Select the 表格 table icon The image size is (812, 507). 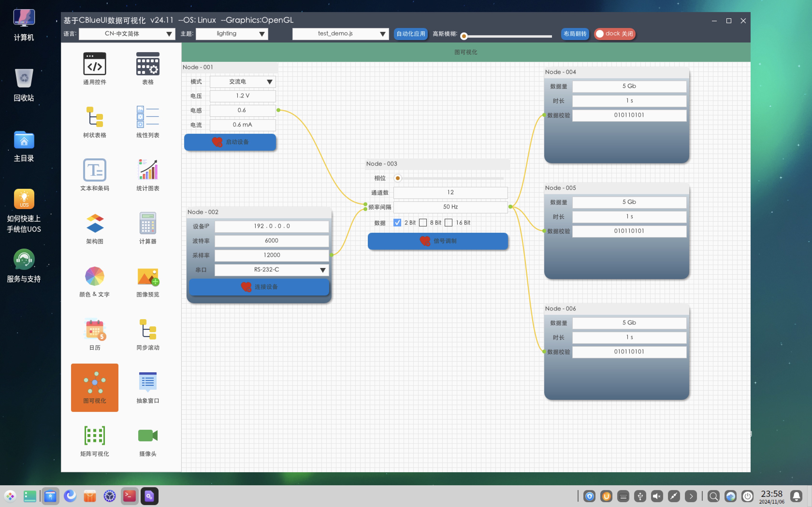(x=148, y=64)
